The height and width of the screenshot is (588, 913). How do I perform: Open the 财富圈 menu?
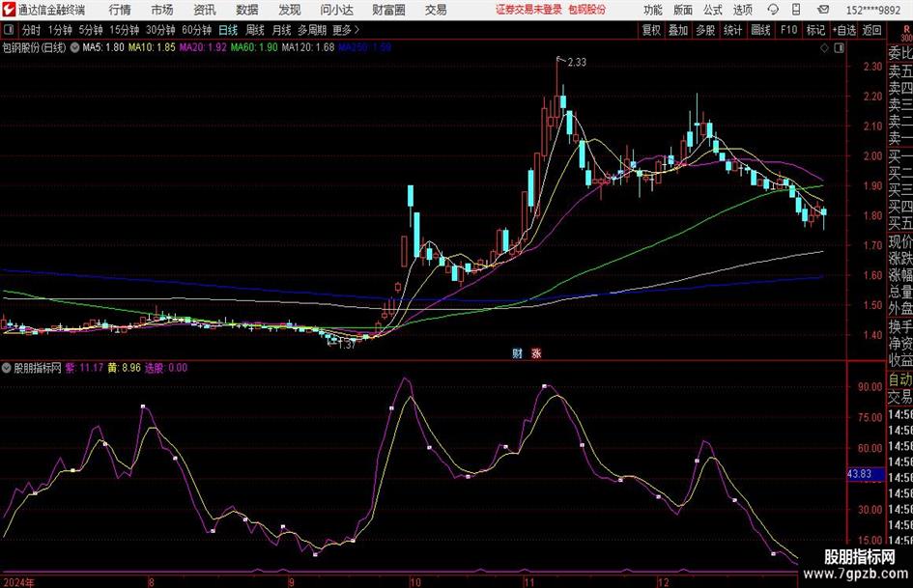click(x=388, y=10)
